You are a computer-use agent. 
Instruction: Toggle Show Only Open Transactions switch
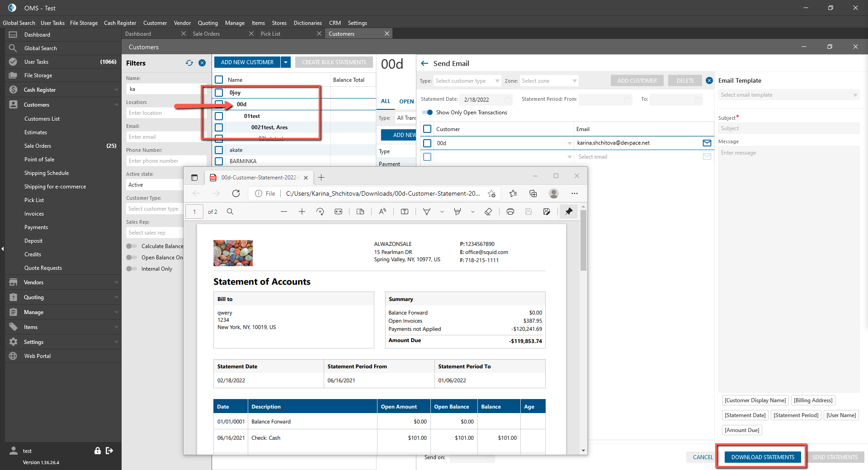pyautogui.click(x=427, y=113)
